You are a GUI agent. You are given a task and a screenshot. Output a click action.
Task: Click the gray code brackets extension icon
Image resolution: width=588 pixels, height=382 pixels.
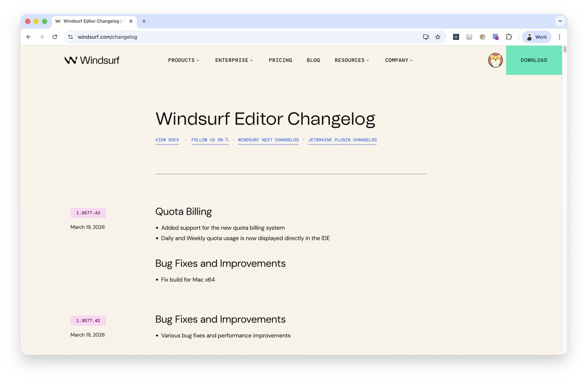[469, 37]
